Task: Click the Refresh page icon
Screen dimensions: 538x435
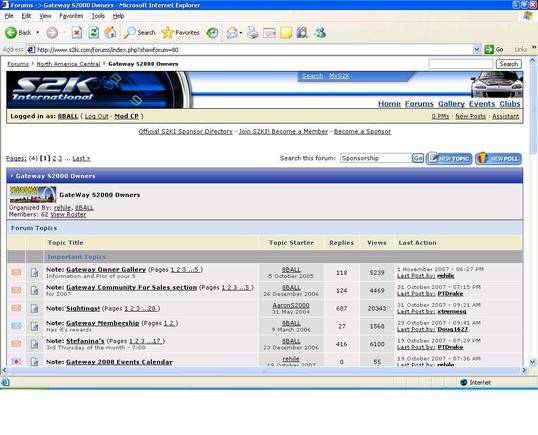Action: (93, 33)
